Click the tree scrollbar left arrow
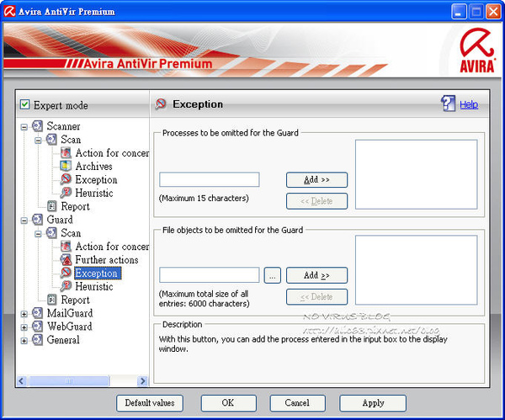 [22, 381]
